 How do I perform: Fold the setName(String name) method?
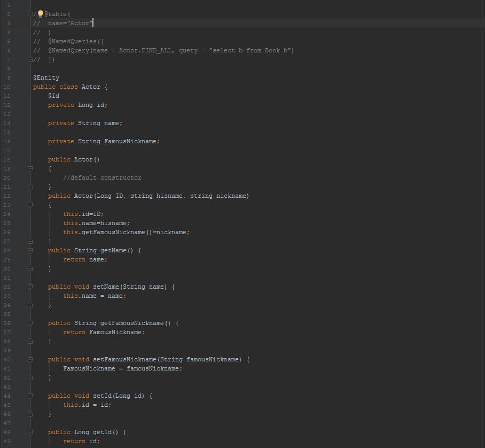(30, 287)
